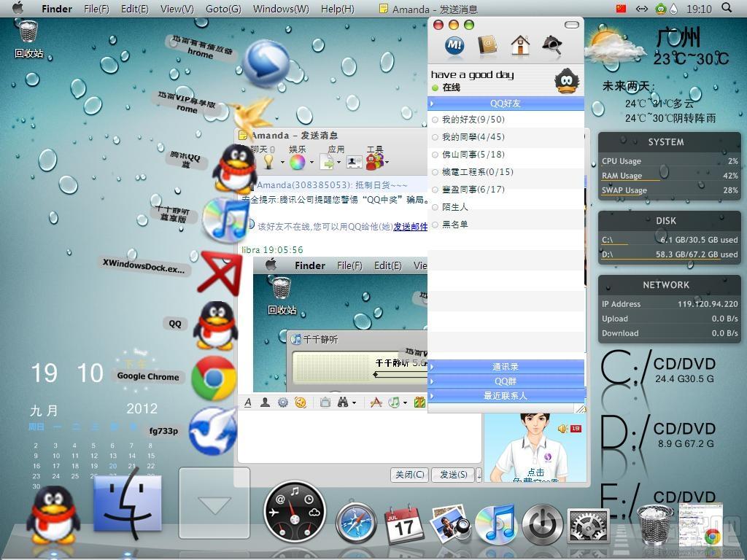
Task: Click the power button icon in the dock
Action: [x=542, y=525]
